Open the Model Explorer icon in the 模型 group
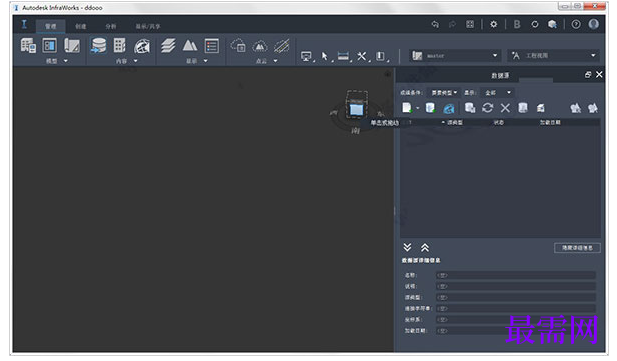The width and height of the screenshot is (617, 361). [28, 46]
